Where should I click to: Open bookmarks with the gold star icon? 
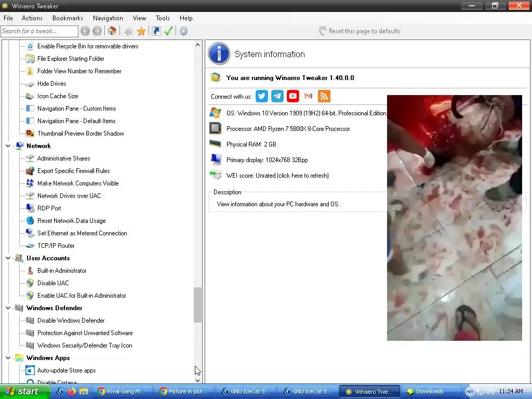(x=141, y=32)
